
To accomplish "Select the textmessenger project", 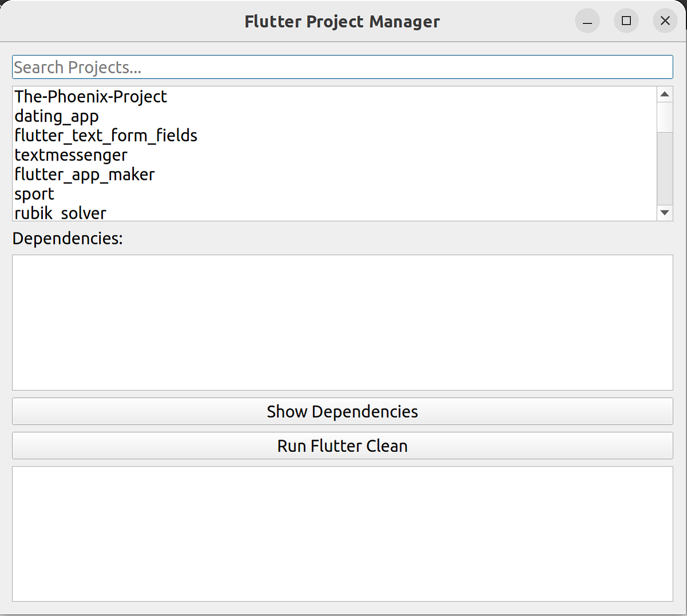I will [70, 155].
